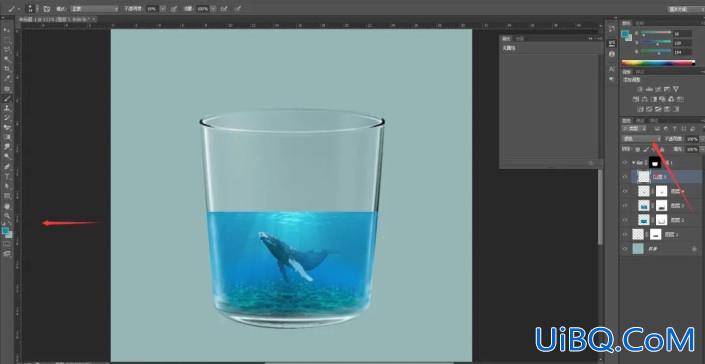Switch to the Info tab in floating panel
The image size is (705, 364).
click(519, 39)
